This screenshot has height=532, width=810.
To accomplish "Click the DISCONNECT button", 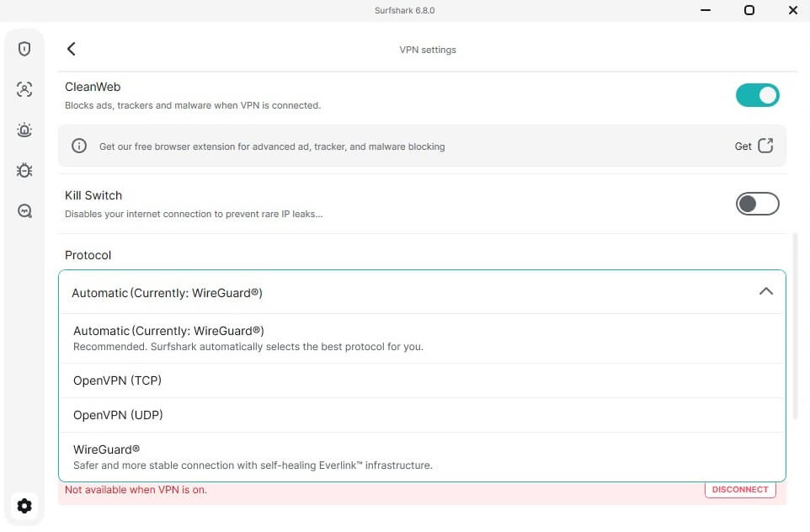I will tap(740, 490).
